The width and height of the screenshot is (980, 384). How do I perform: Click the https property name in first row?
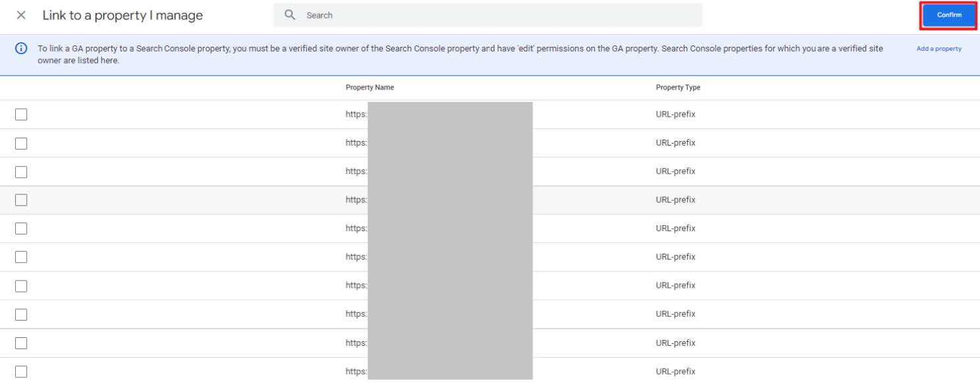click(356, 115)
